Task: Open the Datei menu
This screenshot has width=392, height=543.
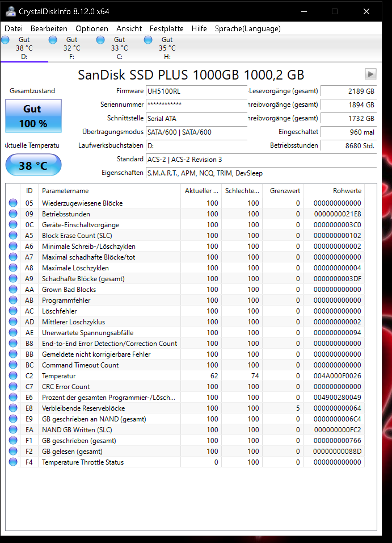Action: (14, 29)
